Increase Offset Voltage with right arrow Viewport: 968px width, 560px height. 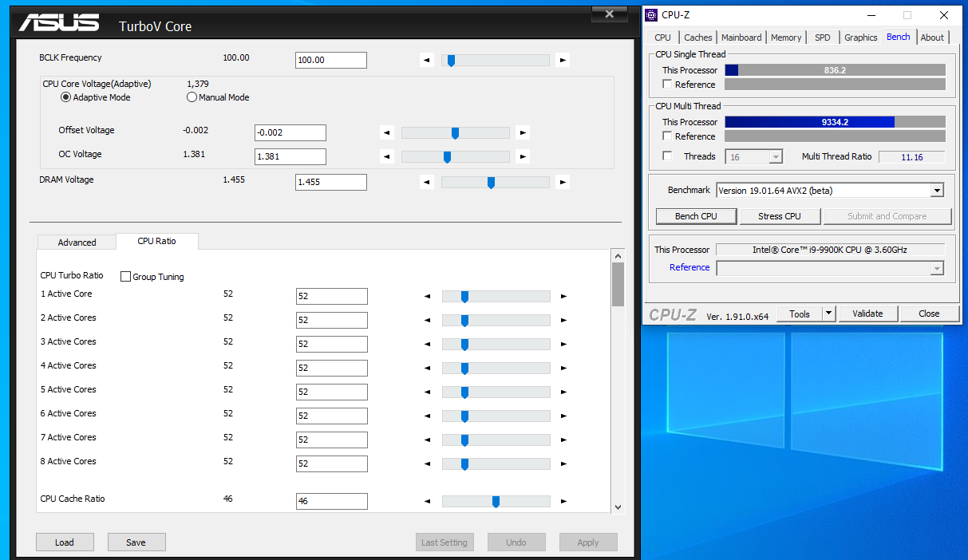523,133
